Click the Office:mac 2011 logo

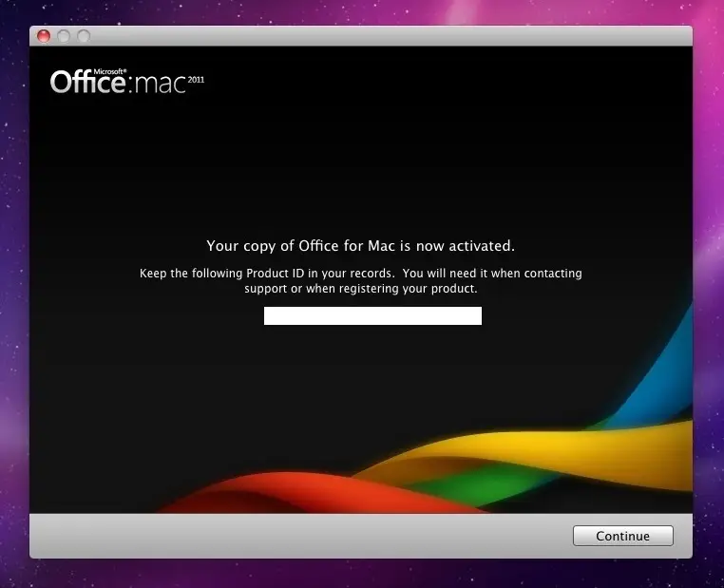(x=127, y=82)
